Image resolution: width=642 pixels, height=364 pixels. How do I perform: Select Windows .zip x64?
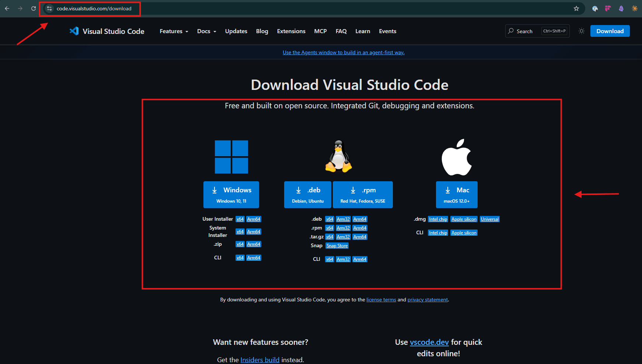coord(240,244)
